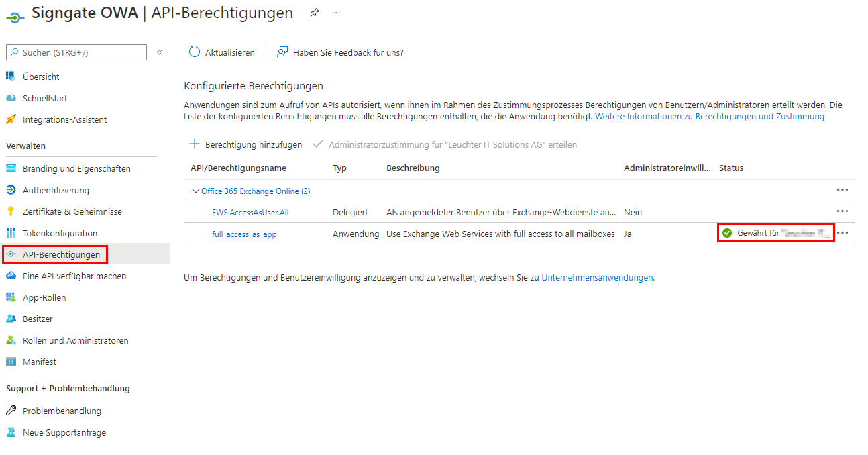Click the Gewährt für status text
This screenshot has height=455, width=868.
(783, 233)
